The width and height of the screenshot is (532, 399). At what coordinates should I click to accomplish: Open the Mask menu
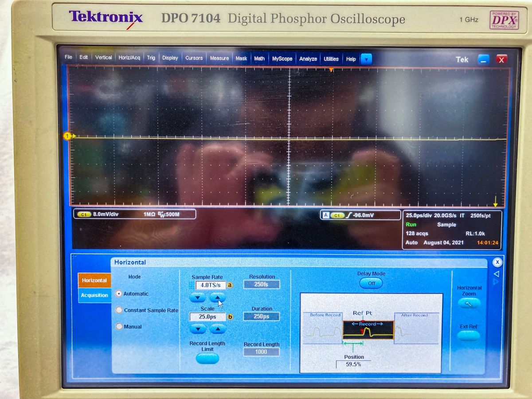click(x=241, y=59)
